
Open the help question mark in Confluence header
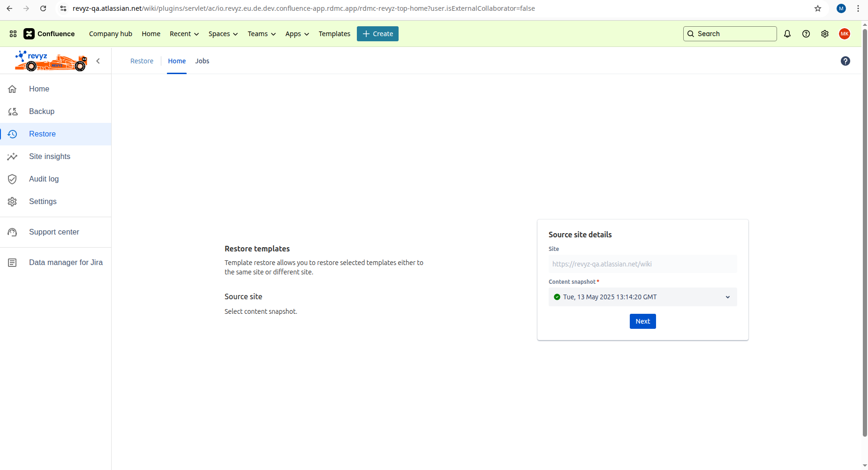coord(806,34)
